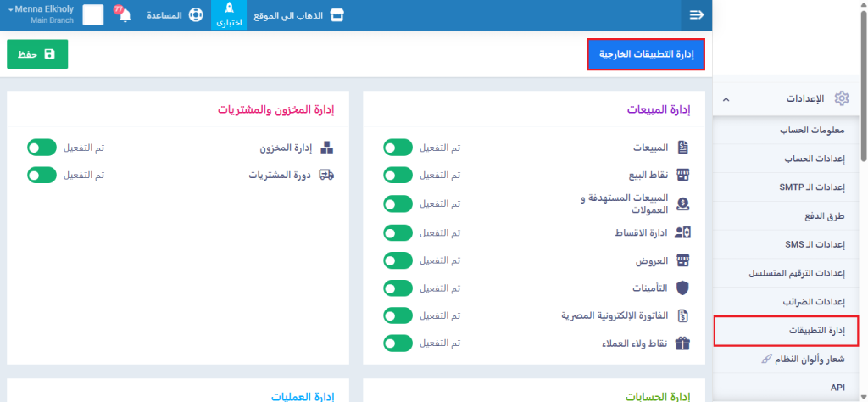
Task: Click the الإعدادات gear icon
Action: [x=842, y=99]
